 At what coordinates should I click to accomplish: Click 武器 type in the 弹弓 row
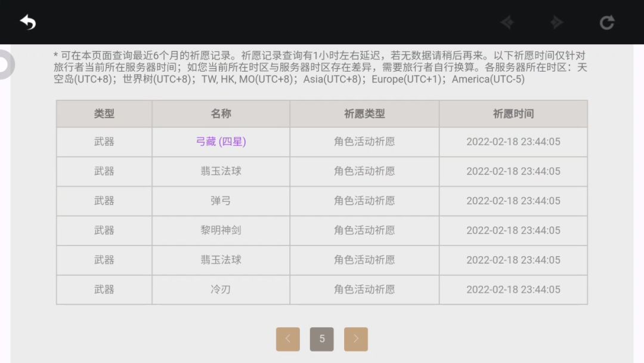point(104,201)
